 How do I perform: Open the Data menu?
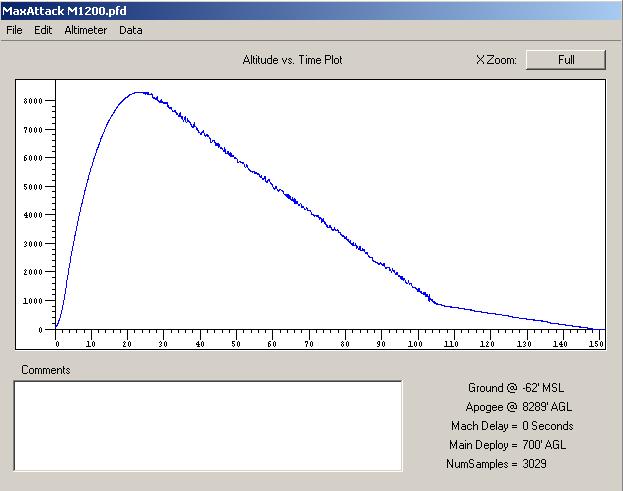click(131, 30)
